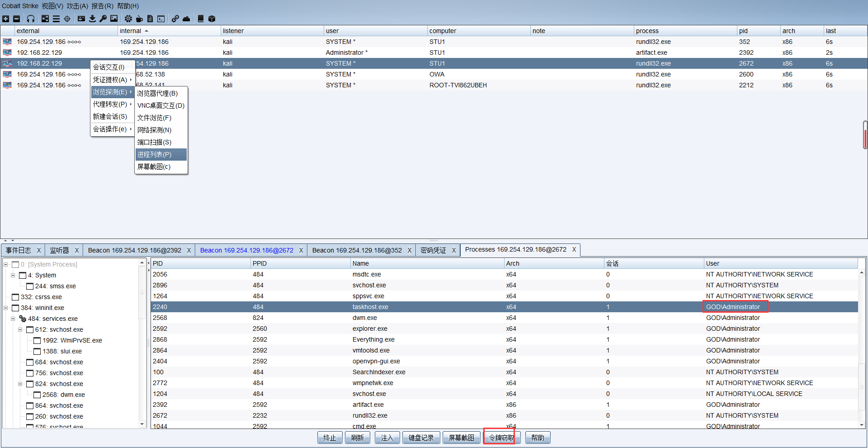Click the gear icon in toolbar
The height and width of the screenshot is (448, 868).
pyautogui.click(x=128, y=19)
